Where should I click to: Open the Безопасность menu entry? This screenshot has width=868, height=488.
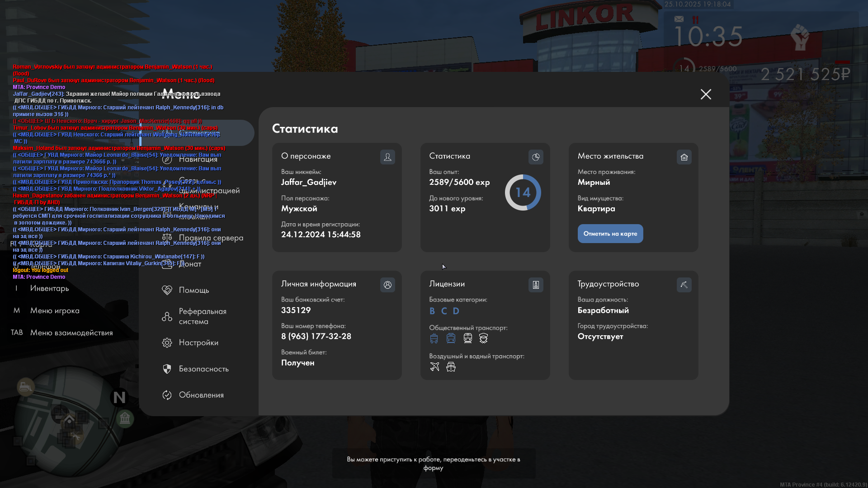tap(203, 369)
